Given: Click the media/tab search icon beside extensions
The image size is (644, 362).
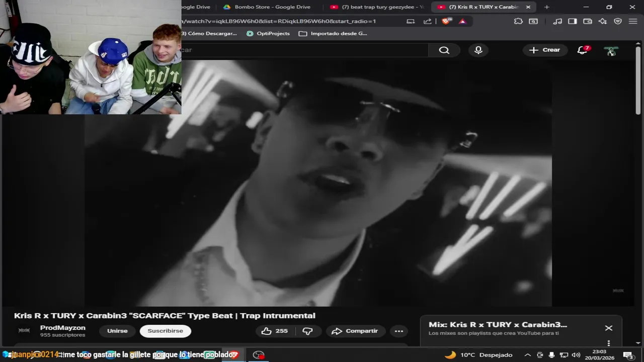Looking at the screenshot, I should 533,21.
